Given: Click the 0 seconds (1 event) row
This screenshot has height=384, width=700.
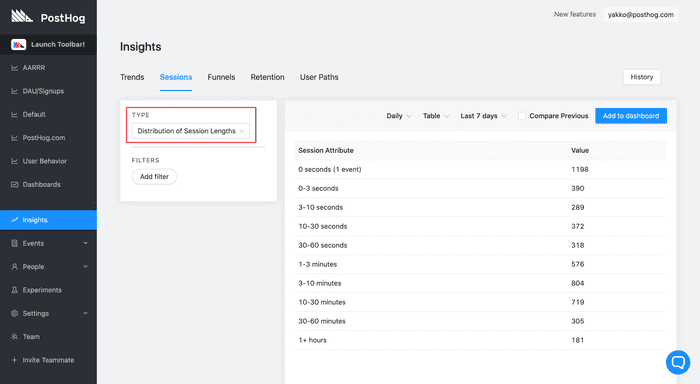Looking at the screenshot, I should [480, 170].
